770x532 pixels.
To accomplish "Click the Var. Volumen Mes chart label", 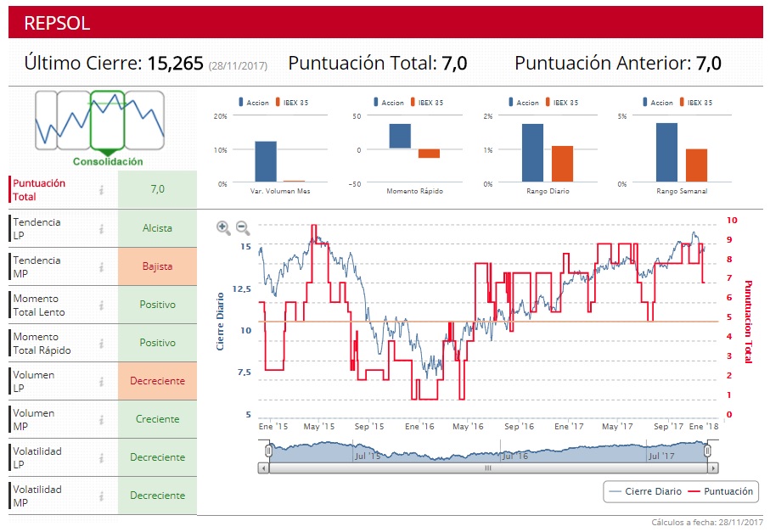I will (x=280, y=191).
